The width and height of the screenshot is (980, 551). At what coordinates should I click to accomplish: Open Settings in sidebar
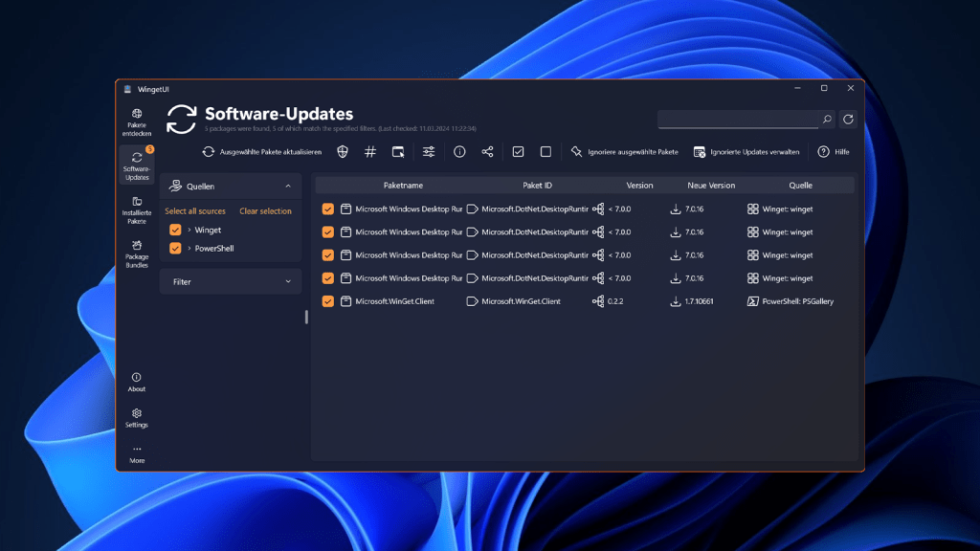point(136,418)
